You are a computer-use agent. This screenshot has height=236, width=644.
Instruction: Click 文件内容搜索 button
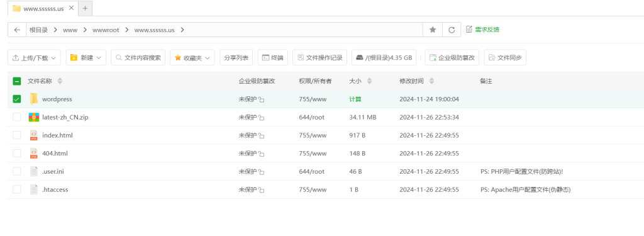(x=138, y=57)
